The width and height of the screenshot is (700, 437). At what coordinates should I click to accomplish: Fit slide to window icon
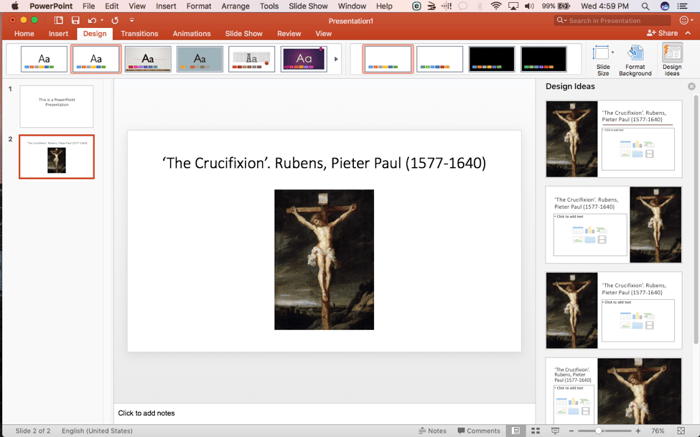click(x=681, y=431)
